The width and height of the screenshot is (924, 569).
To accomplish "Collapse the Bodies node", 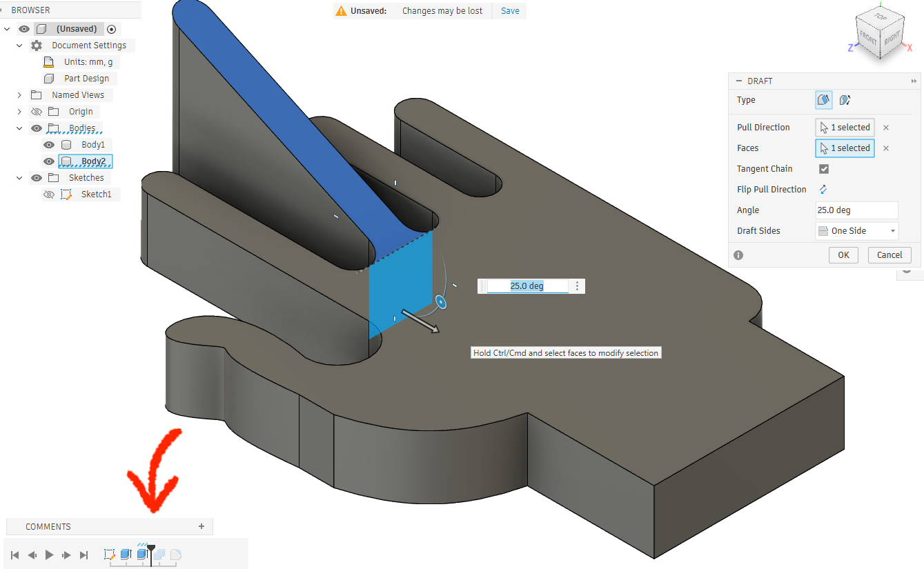I will tap(19, 128).
